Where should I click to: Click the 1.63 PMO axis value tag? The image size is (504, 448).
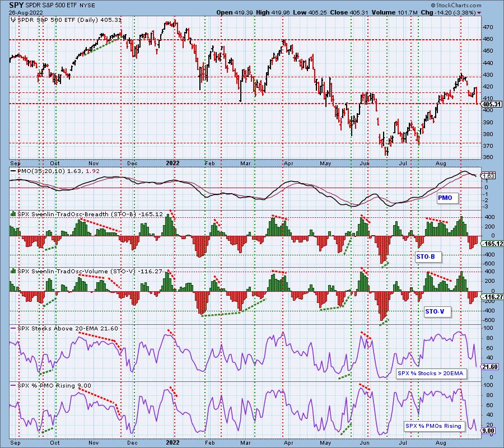[x=488, y=176]
